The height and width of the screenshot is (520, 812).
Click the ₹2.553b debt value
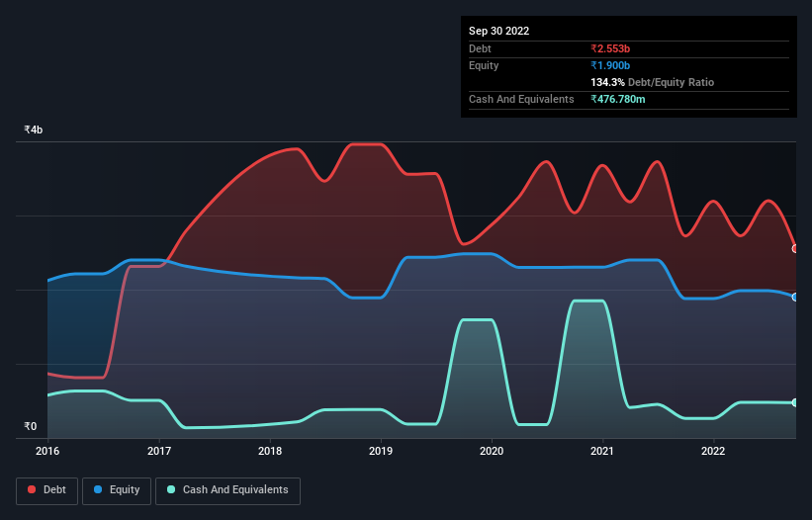[610, 48]
